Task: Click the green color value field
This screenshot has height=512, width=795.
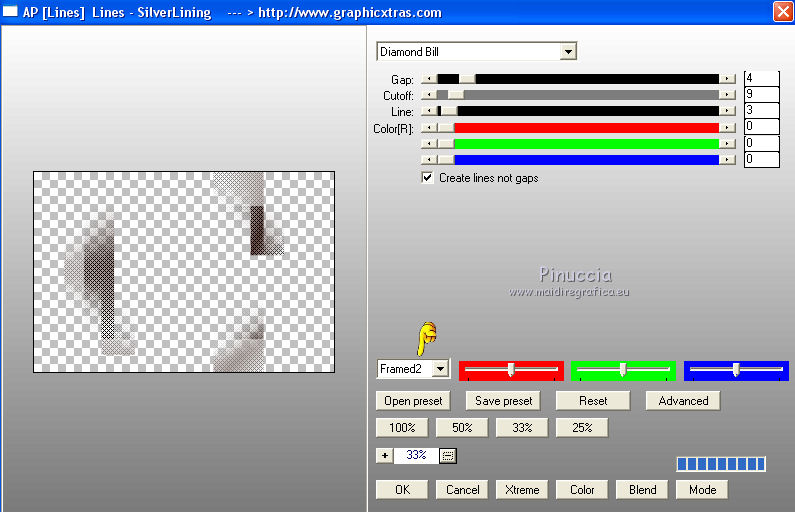Action: (x=762, y=143)
